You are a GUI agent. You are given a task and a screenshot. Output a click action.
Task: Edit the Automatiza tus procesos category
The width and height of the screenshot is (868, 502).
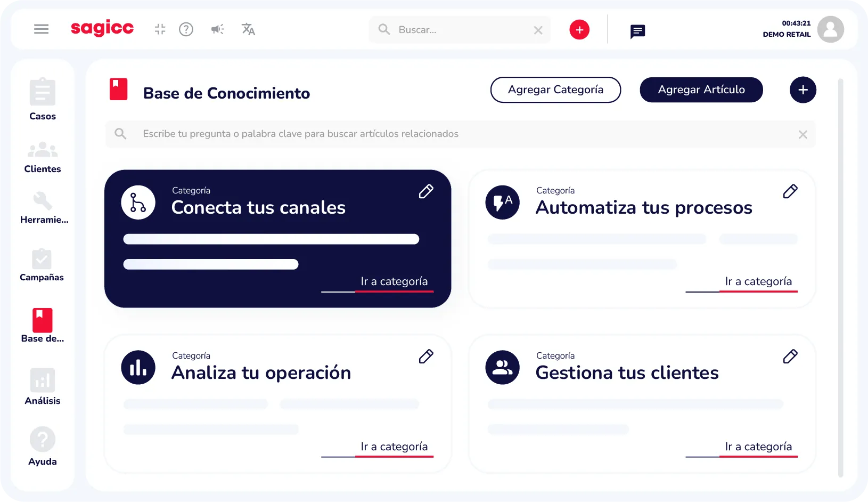(x=790, y=191)
